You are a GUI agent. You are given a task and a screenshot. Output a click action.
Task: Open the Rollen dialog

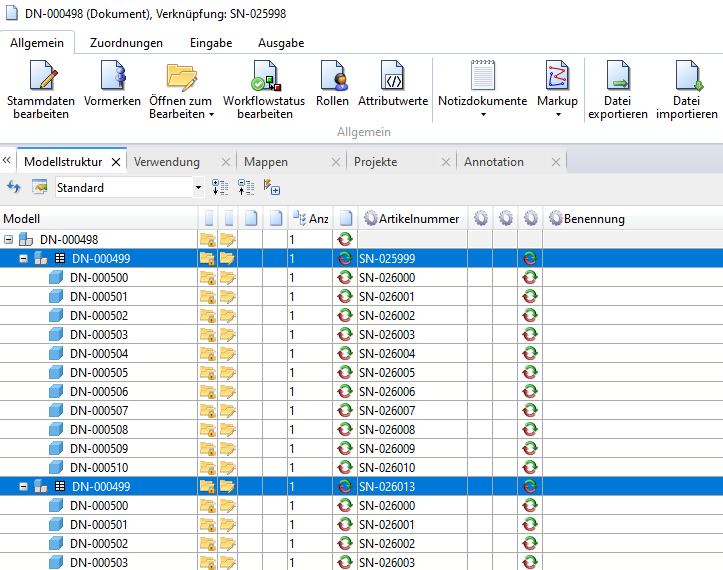[332, 77]
